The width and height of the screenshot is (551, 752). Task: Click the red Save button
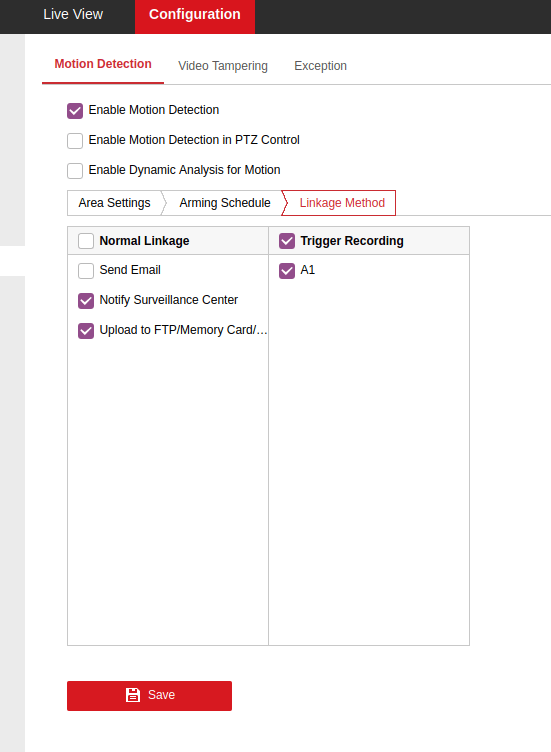pos(149,695)
